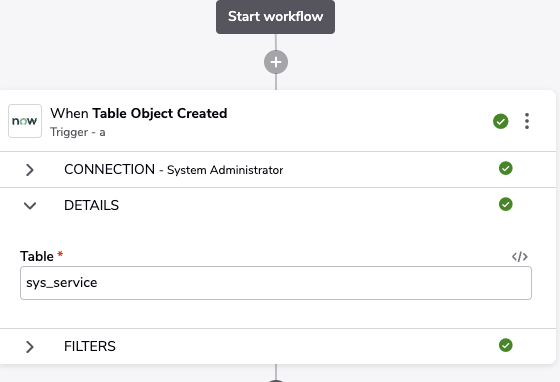Click the DETAILS section label
This screenshot has height=382, width=560.
click(91, 205)
